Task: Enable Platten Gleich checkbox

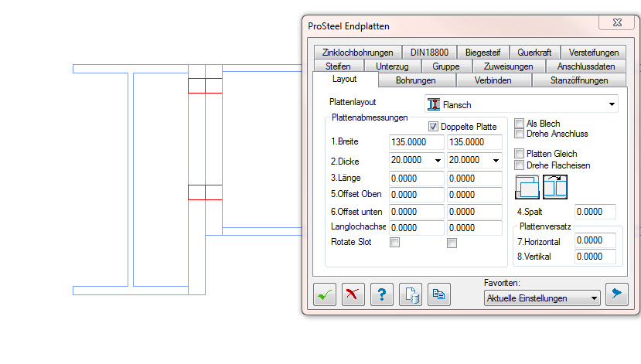Action: coord(519,154)
